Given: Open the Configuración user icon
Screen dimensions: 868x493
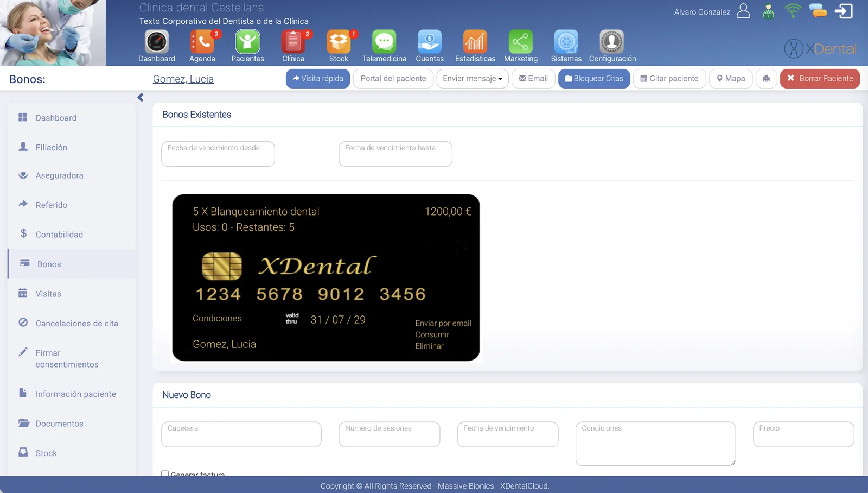Looking at the screenshot, I should 612,42.
